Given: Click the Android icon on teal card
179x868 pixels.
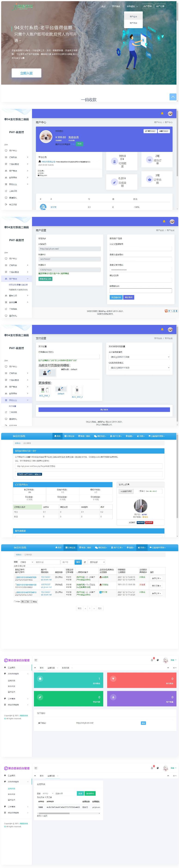Looking at the screenshot, I should point(40,678).
